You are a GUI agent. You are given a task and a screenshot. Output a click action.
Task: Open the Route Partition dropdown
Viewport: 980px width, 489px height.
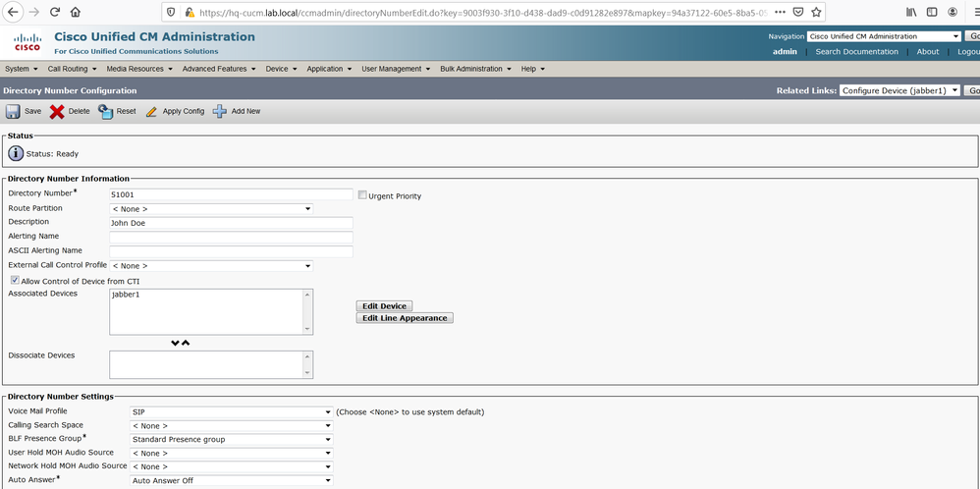[211, 209]
